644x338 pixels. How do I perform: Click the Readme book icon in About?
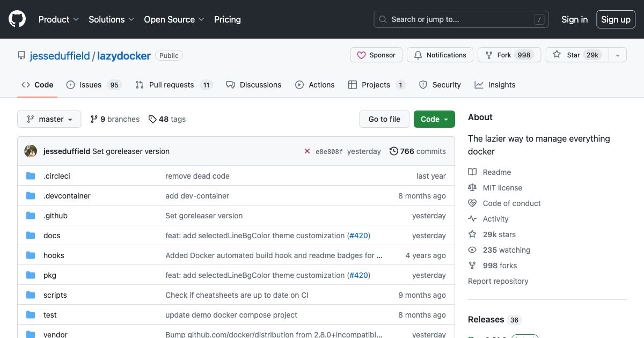(x=473, y=172)
